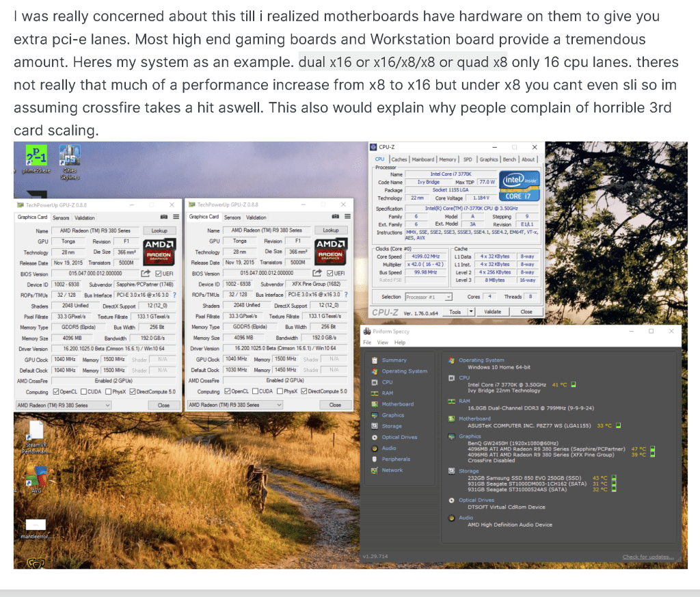Select Motherboard in Speccy sidebar
This screenshot has width=700, height=597.
(397, 404)
